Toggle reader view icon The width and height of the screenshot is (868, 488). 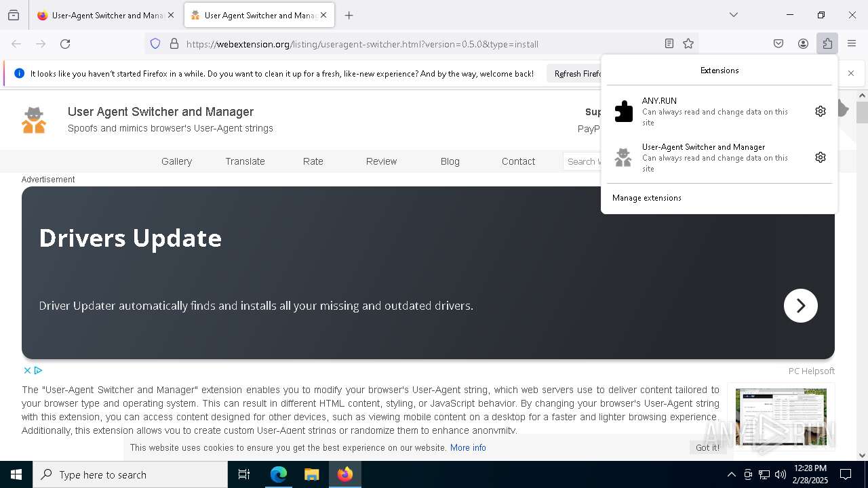click(669, 44)
